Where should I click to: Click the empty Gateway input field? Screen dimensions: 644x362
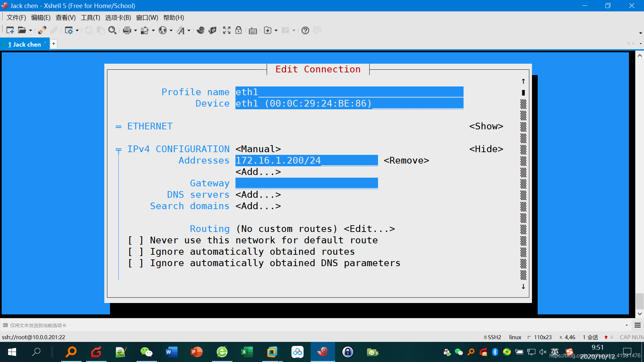[306, 183]
